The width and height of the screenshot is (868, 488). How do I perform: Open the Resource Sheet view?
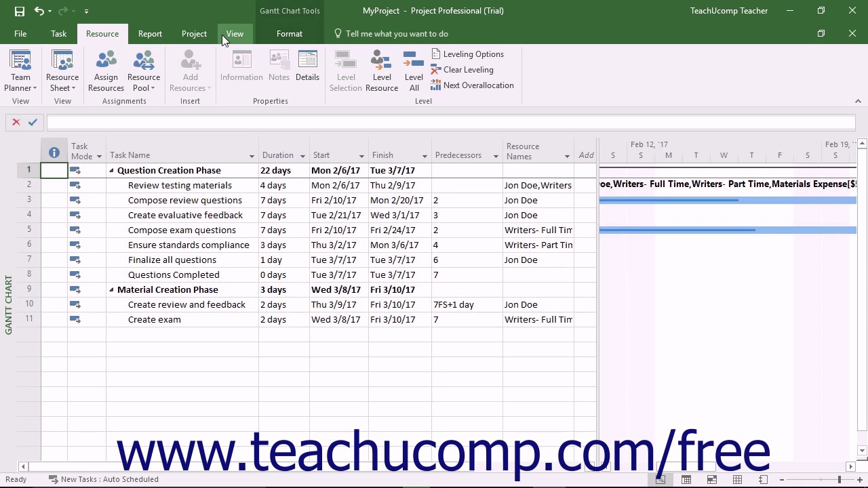coord(62,70)
